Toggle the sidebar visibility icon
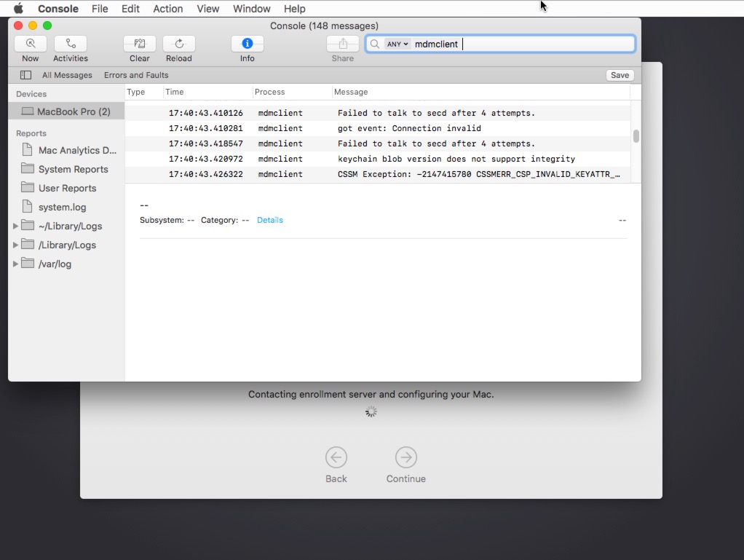Screen dimensions: 744x560 click(25, 75)
